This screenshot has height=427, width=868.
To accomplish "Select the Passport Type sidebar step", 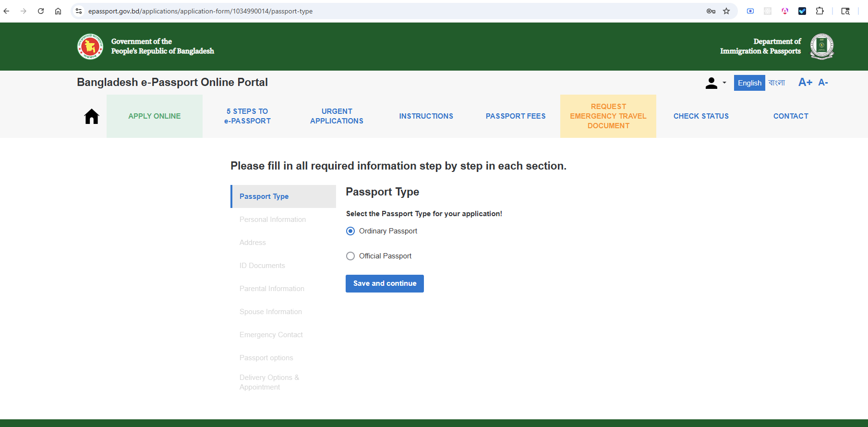I will click(x=283, y=196).
